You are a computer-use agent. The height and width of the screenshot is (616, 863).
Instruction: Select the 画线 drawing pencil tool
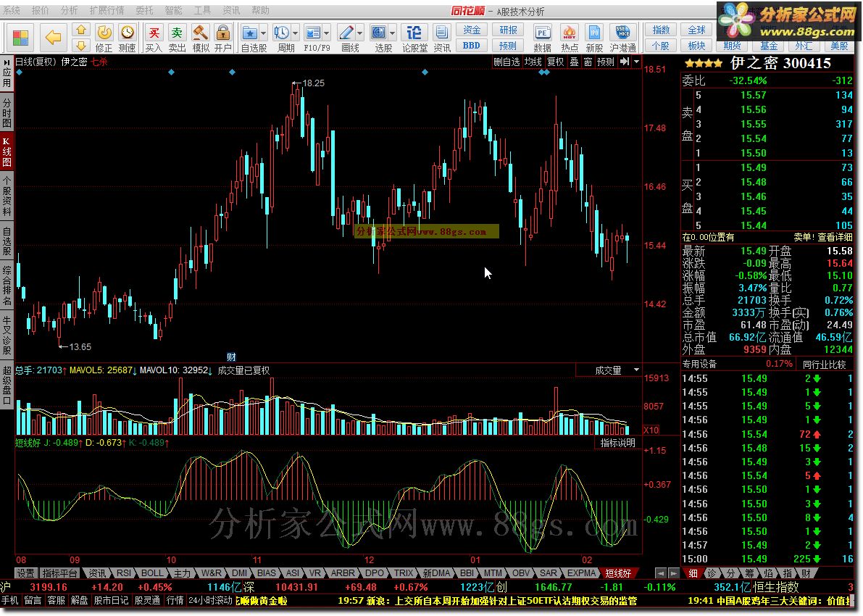(346, 38)
